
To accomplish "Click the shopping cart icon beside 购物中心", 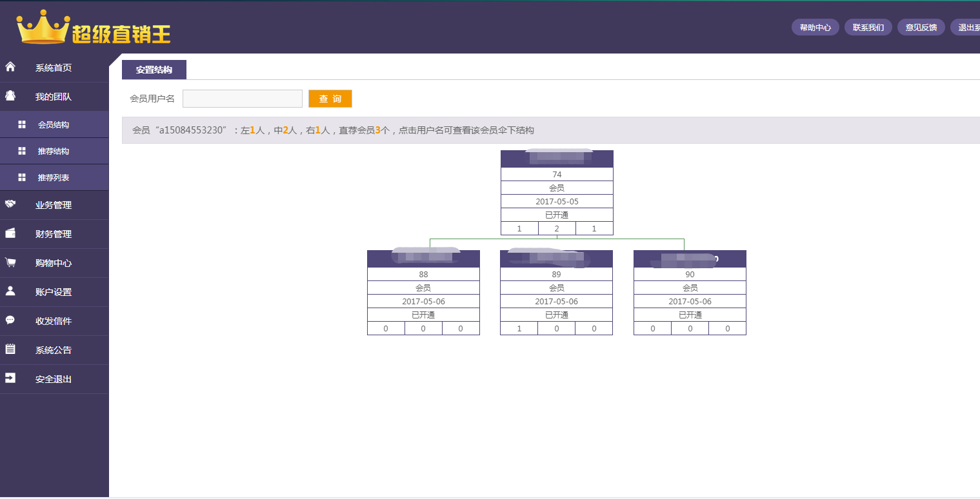I will pyautogui.click(x=10, y=262).
